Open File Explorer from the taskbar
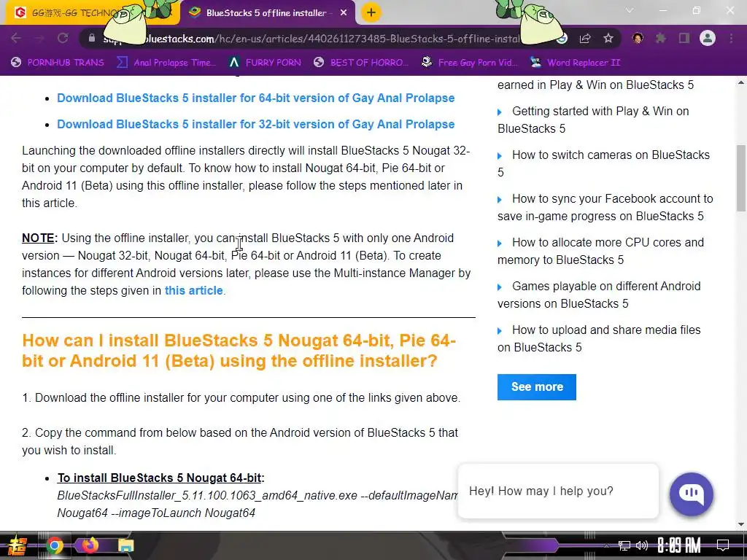This screenshot has width=747, height=560. coord(125,545)
